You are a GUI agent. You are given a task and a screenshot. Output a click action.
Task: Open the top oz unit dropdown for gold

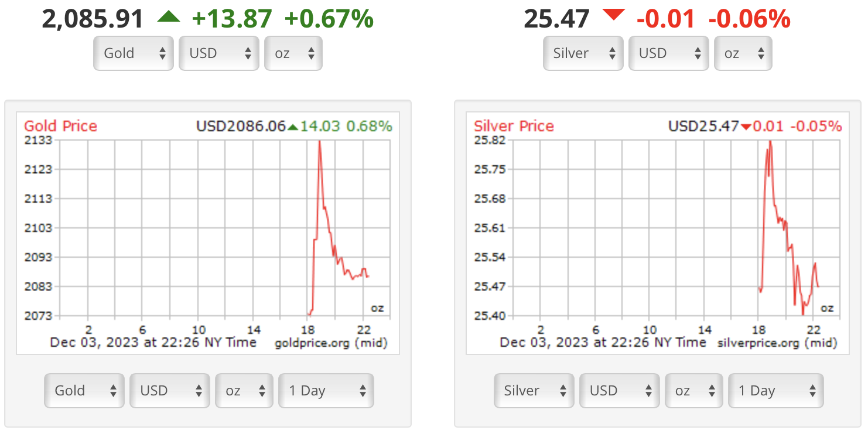pos(293,53)
